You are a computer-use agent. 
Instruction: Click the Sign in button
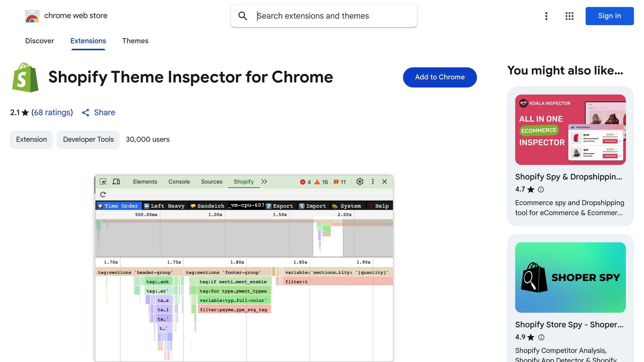(x=609, y=16)
